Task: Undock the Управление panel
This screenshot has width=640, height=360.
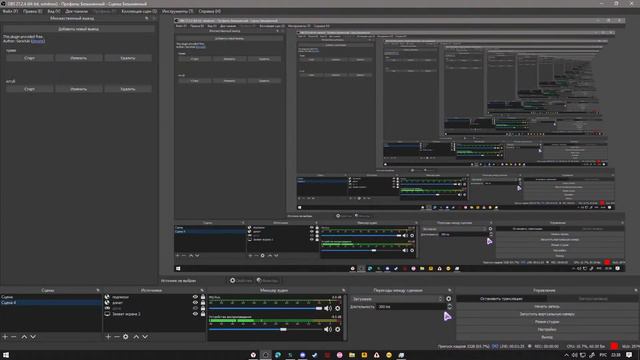Action: [x=636, y=290]
